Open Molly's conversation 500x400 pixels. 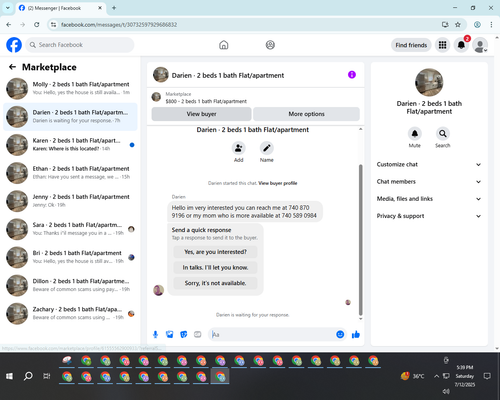[70, 88]
